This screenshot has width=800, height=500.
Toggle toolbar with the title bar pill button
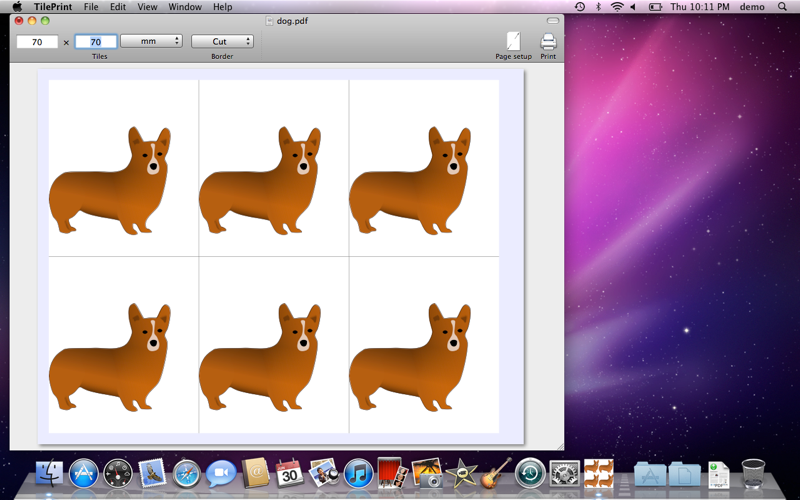click(x=553, y=20)
